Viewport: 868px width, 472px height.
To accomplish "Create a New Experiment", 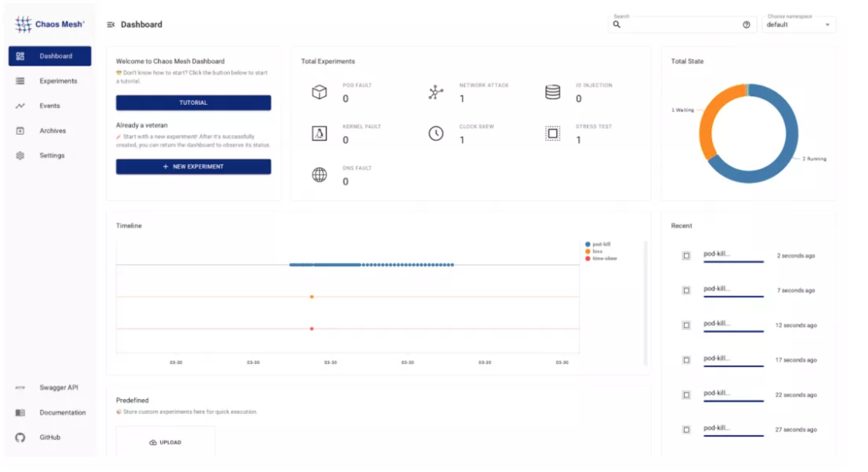I will coord(194,167).
